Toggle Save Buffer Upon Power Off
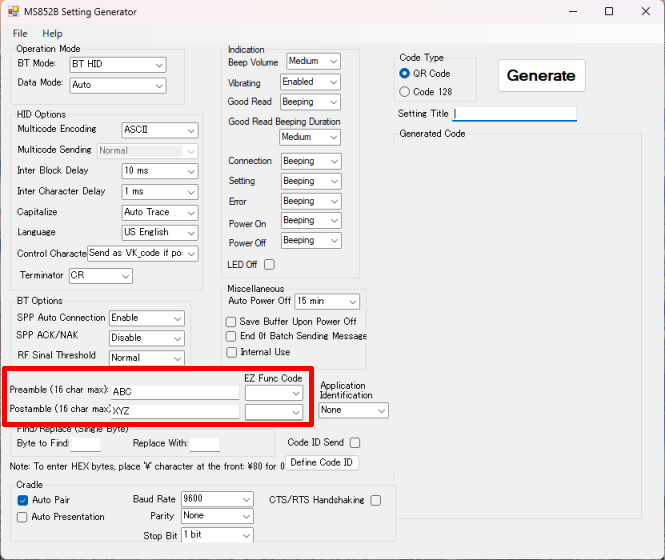This screenshot has height=560, width=665. 232,322
